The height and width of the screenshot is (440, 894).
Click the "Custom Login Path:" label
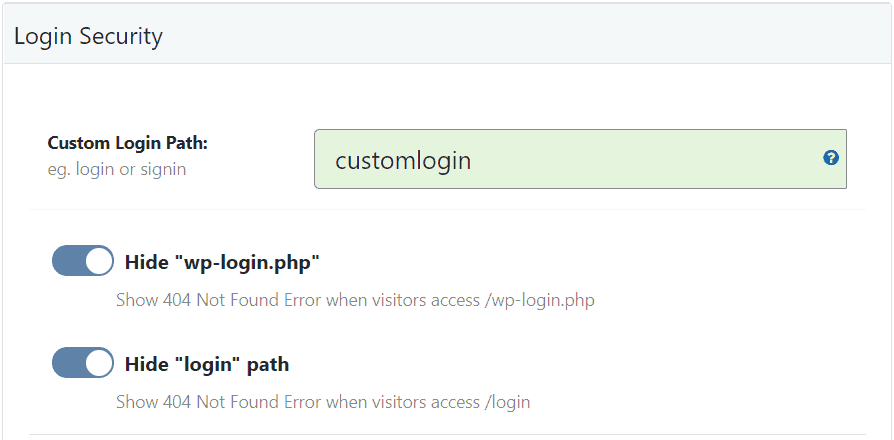click(x=127, y=143)
